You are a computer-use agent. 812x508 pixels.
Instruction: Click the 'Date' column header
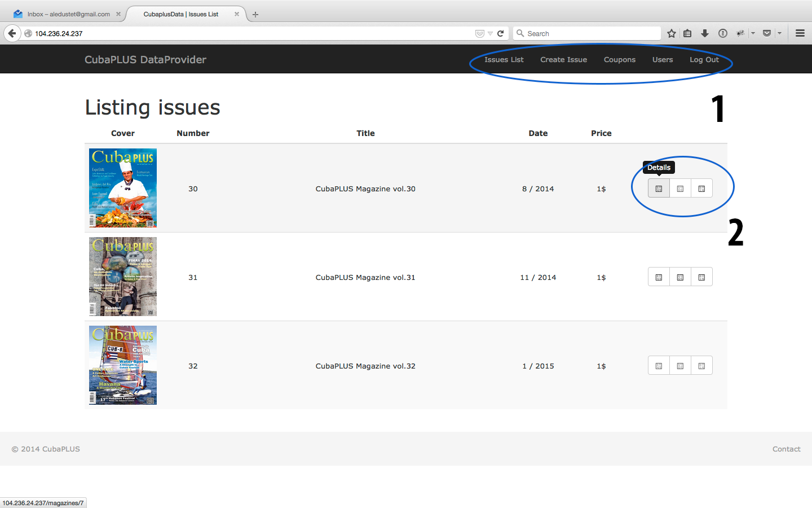click(538, 133)
